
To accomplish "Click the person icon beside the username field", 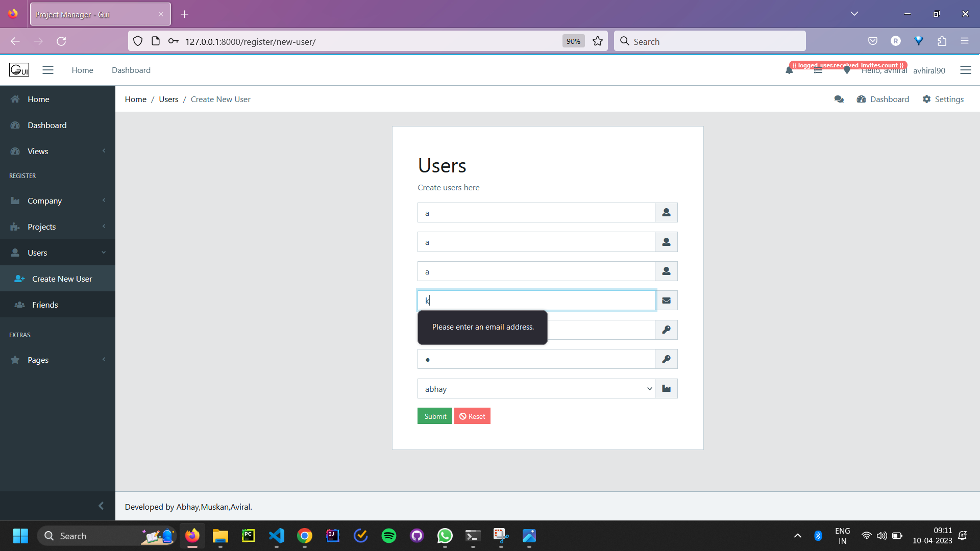I will tap(666, 212).
